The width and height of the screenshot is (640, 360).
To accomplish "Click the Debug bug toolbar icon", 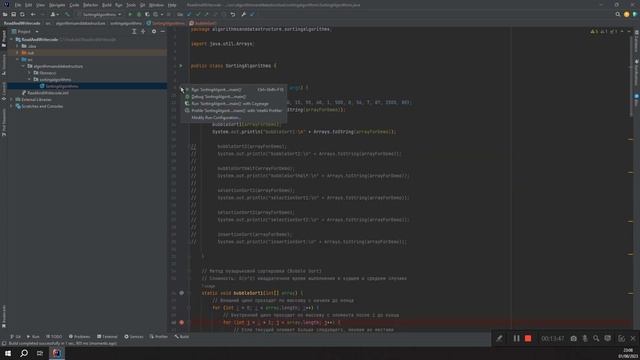I will point(139,14).
